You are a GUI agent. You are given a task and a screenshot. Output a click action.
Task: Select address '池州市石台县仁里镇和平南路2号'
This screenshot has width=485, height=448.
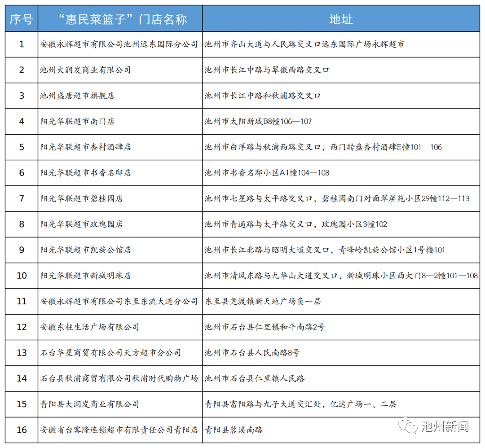click(265, 326)
